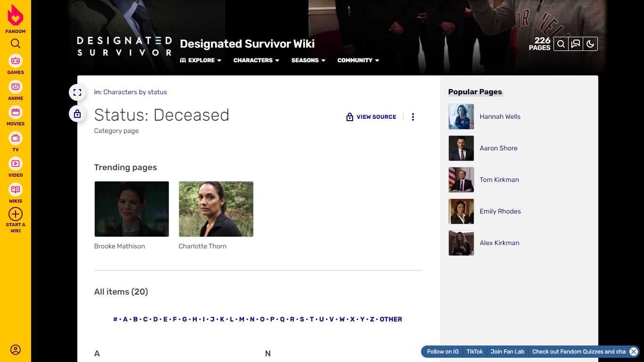Open the three-dot page actions menu
This screenshot has width=644, height=362.
(x=413, y=117)
